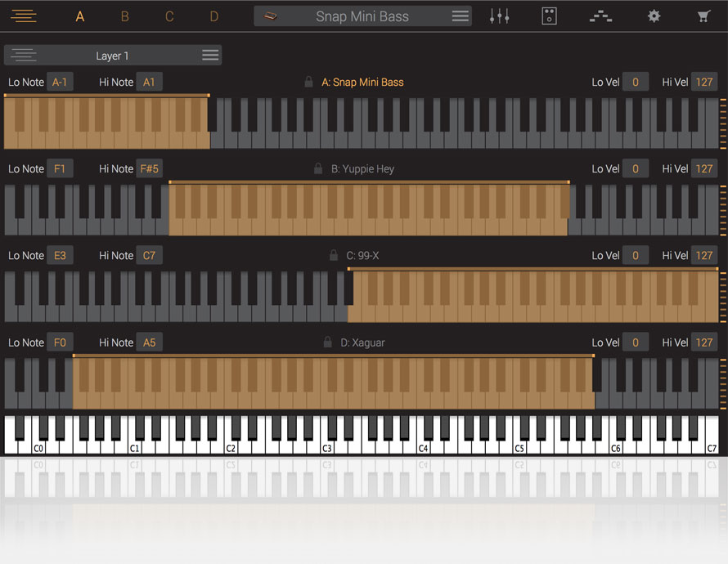728x564 pixels.
Task: Click the Layer 1 preset lines icon
Action: click(x=24, y=56)
